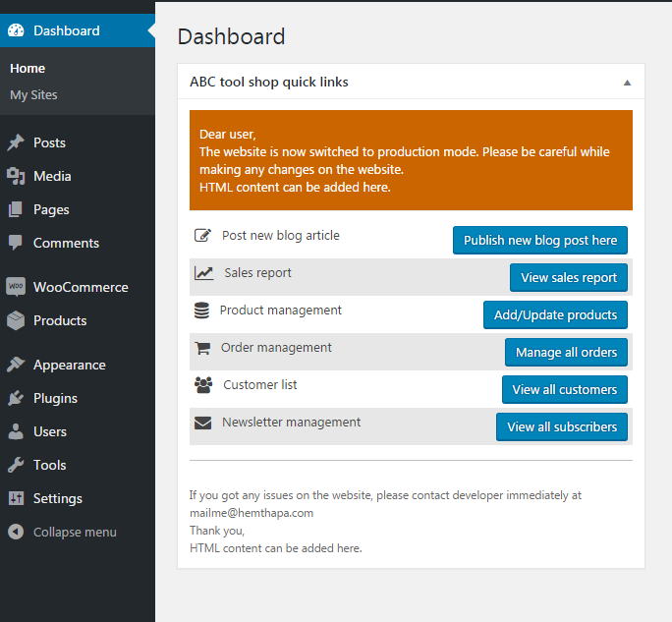Image resolution: width=672 pixels, height=622 pixels.
Task: Click the Posts pushpin icon
Action: [x=16, y=142]
